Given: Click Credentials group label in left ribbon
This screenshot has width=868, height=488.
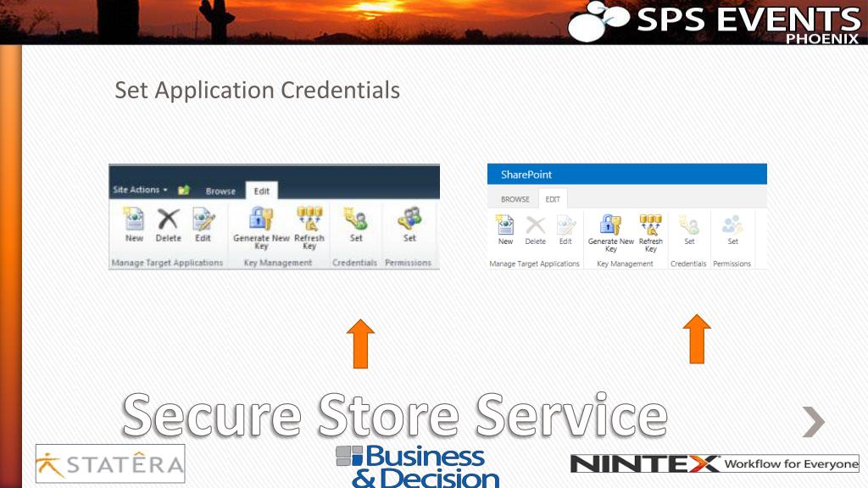Looking at the screenshot, I should pos(355,263).
